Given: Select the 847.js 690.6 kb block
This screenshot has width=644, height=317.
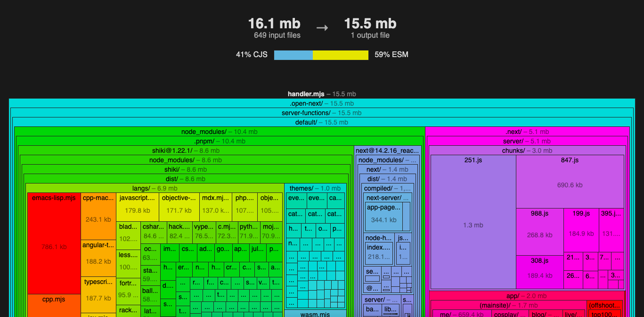Looking at the screenshot, I should [x=570, y=182].
